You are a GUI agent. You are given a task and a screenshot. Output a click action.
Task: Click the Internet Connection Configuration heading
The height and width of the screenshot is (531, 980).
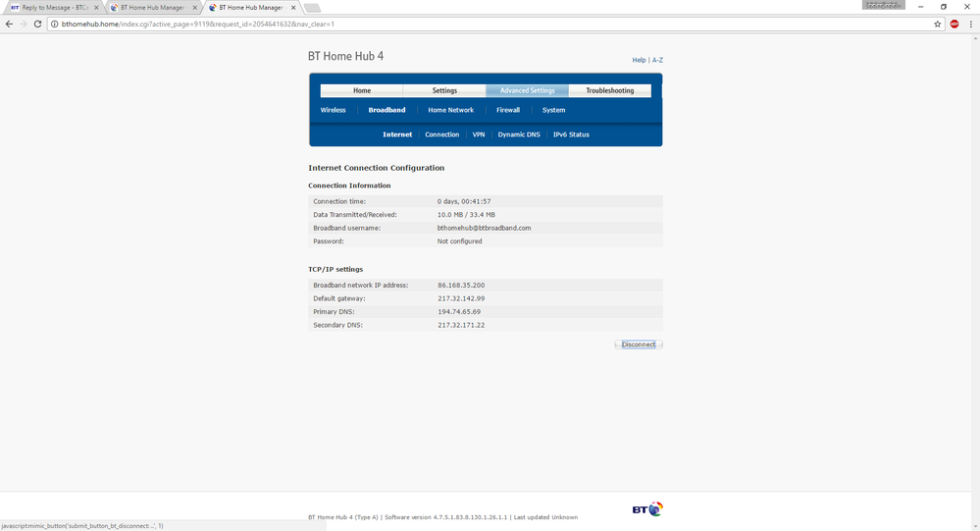pos(377,168)
